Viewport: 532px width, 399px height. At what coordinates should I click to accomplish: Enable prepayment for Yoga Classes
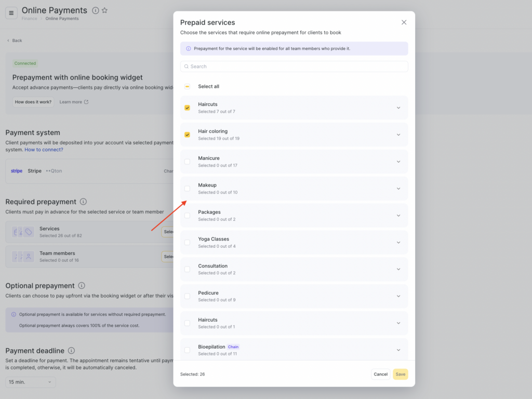point(187,243)
